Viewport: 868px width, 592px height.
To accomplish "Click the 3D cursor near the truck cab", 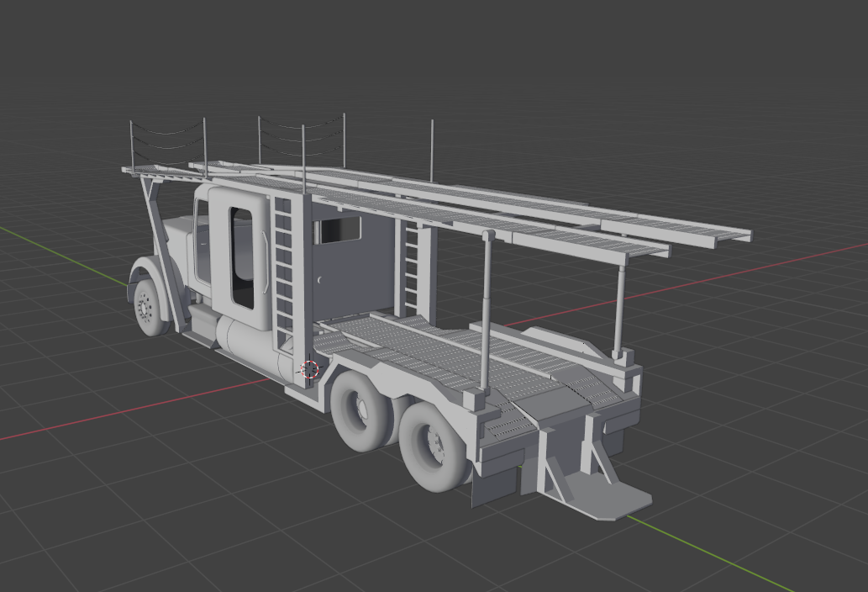I will (x=309, y=369).
